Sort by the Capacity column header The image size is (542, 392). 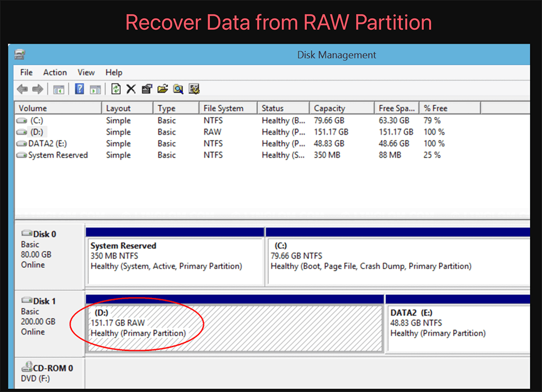pos(341,108)
